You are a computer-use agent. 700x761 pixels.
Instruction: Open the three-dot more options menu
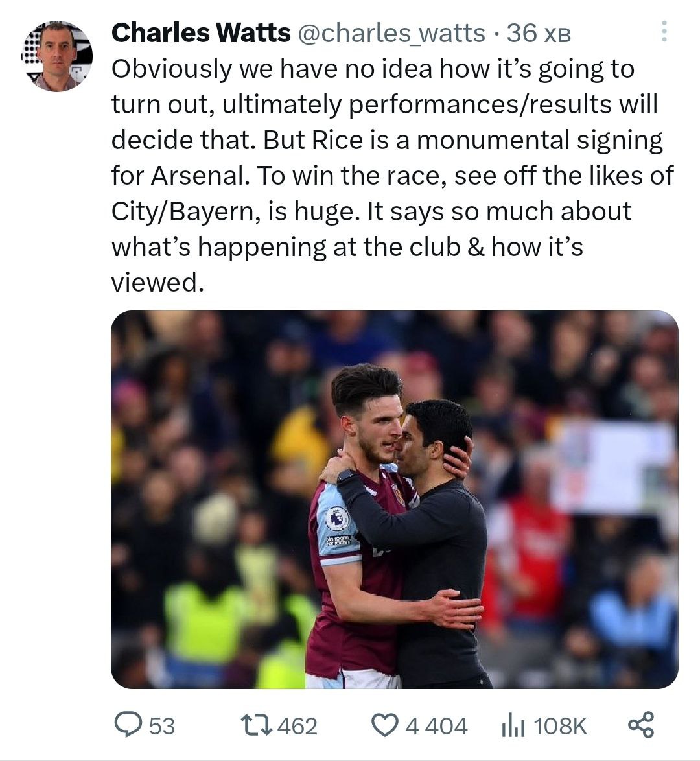(663, 32)
